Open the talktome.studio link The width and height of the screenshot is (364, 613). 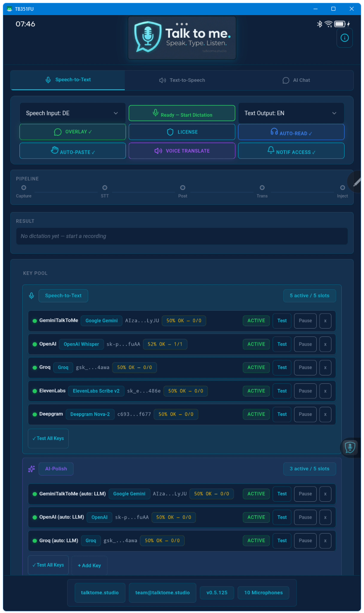click(x=100, y=593)
